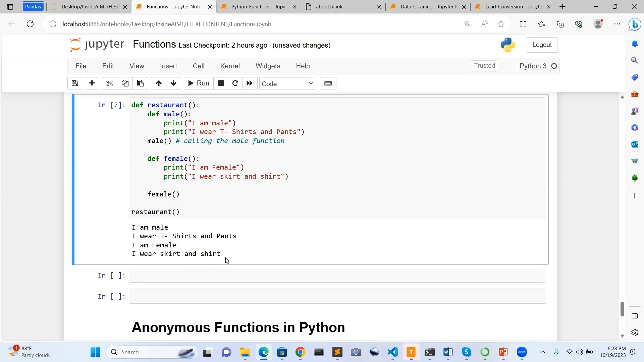Open Skype from the taskbar
This screenshot has height=362, width=644.
467,352
